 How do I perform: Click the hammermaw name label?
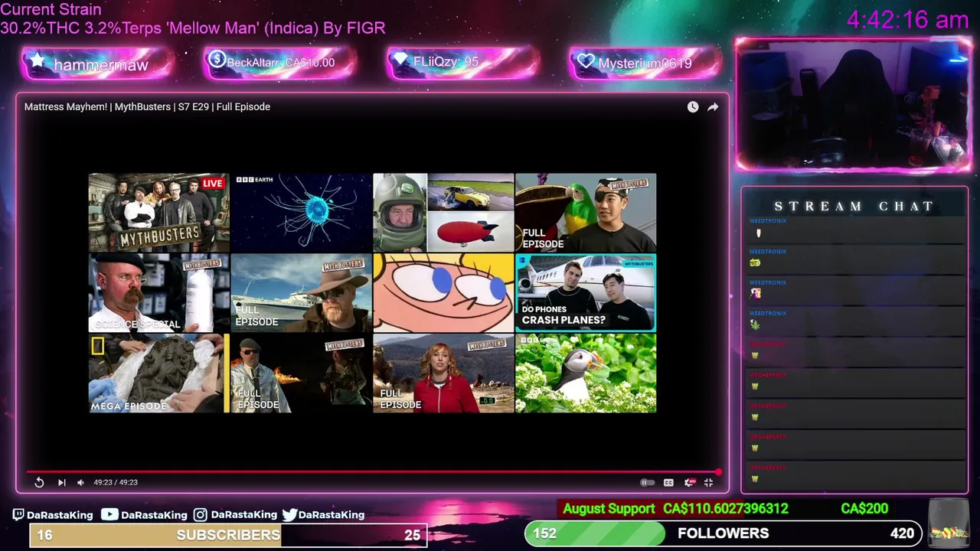[101, 65]
